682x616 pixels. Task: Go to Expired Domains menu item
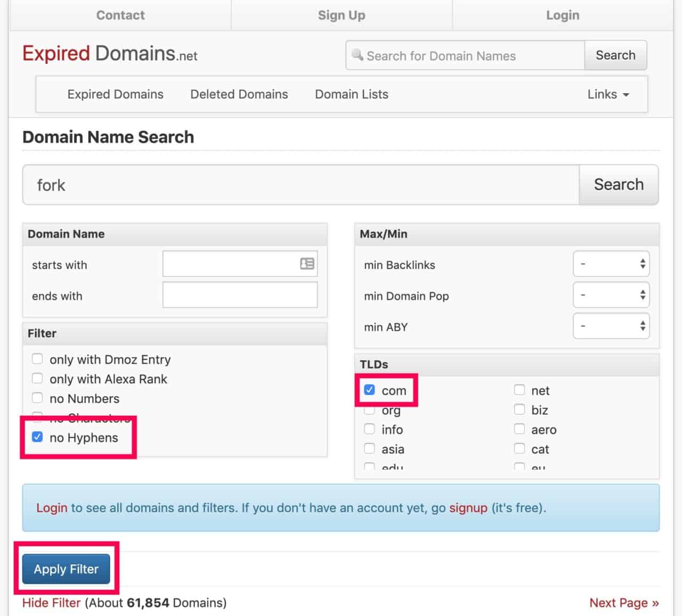coord(115,94)
